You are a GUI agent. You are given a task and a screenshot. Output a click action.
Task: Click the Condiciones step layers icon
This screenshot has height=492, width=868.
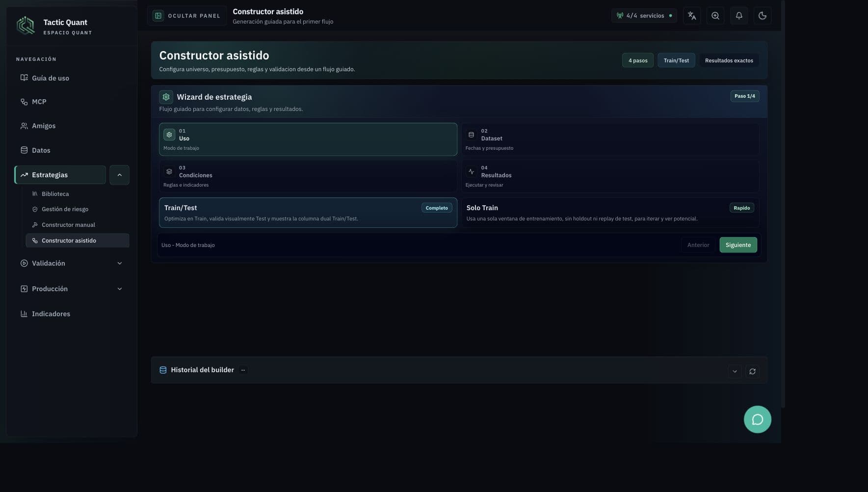(169, 171)
